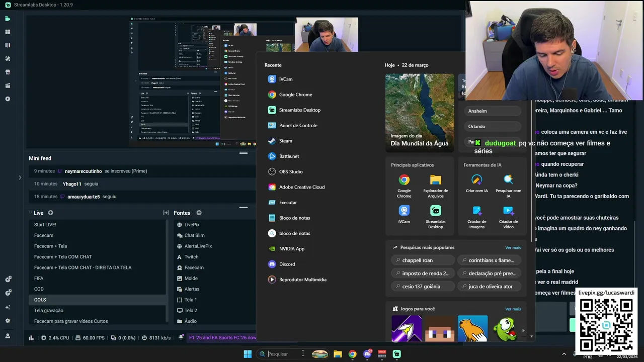Screen dimensions: 644x362
Task: Add a new source next to Fontes
Action: 199,213
